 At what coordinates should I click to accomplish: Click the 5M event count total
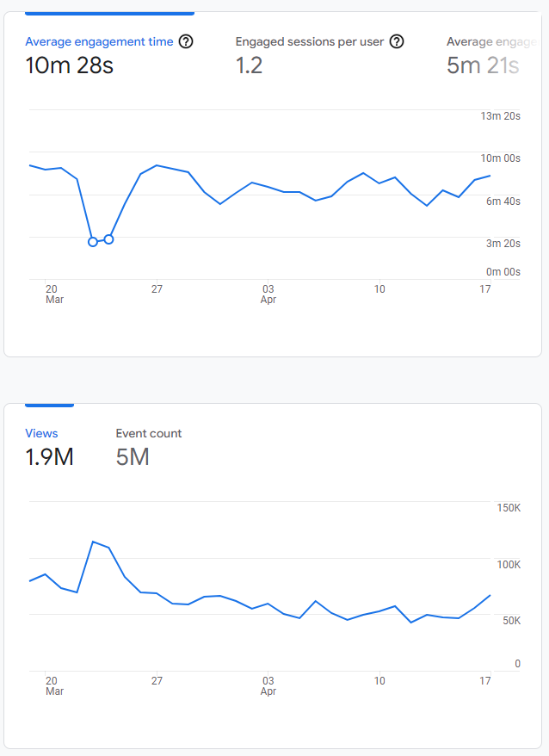(x=133, y=457)
